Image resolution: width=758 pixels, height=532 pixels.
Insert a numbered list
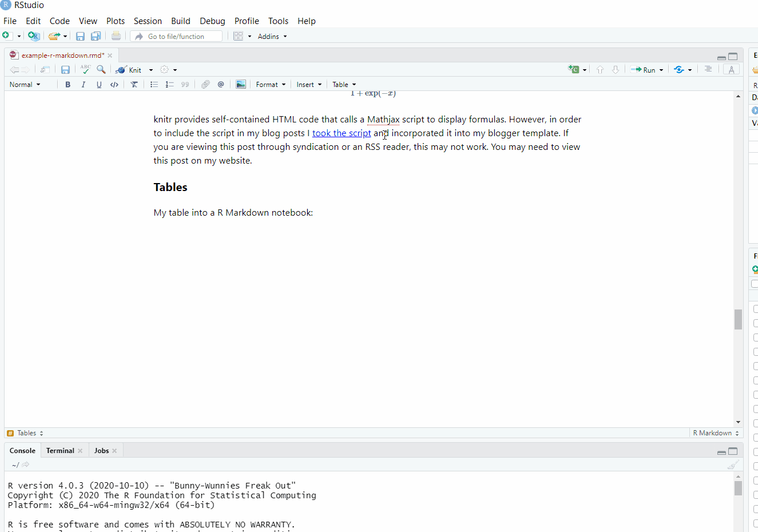(x=169, y=84)
